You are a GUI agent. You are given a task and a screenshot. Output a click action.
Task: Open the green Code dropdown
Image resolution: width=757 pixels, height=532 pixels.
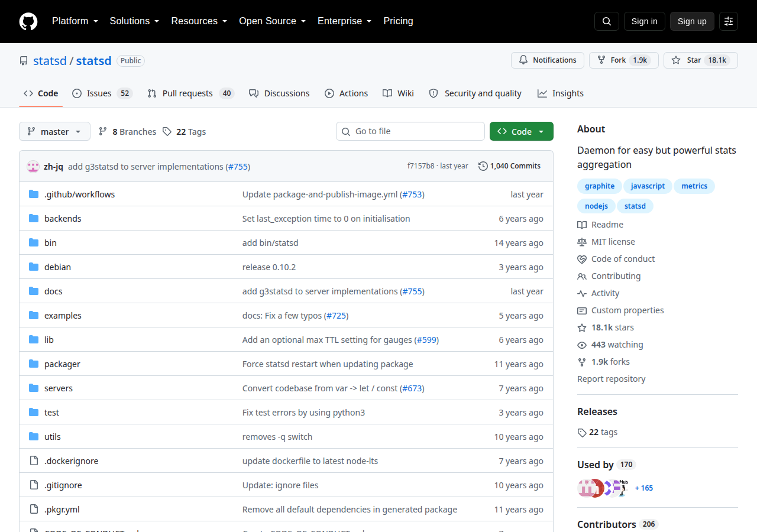pyautogui.click(x=521, y=131)
